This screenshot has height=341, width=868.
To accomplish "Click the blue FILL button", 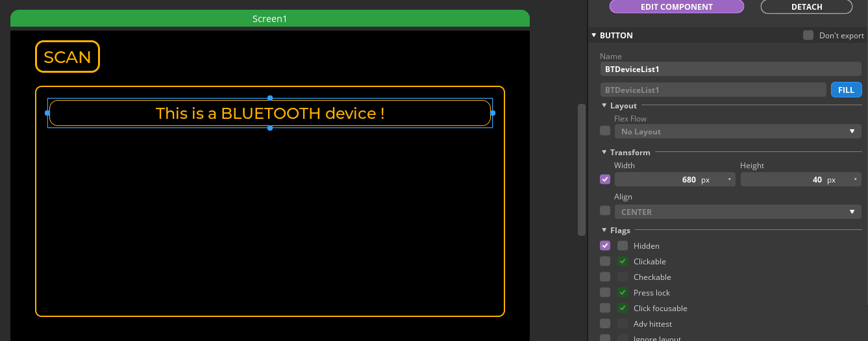I will 846,90.
